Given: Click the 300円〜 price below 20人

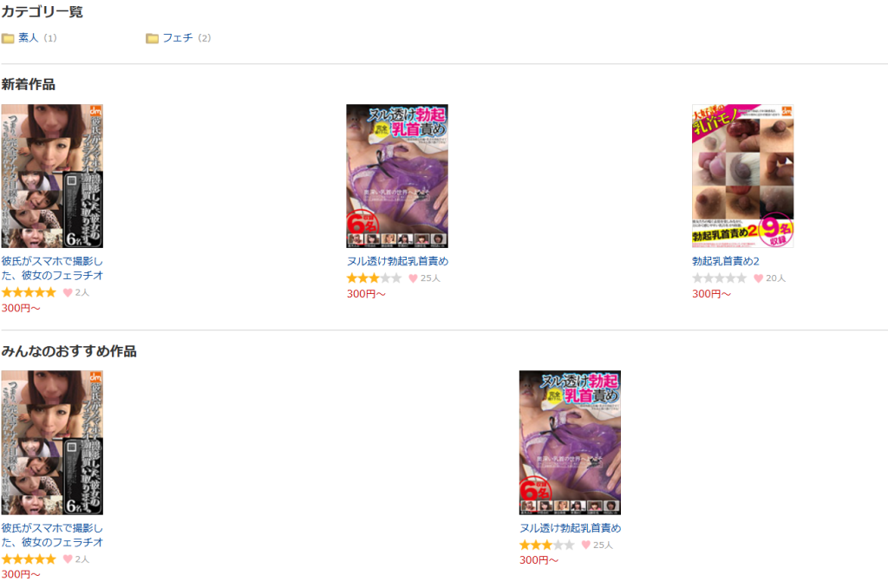Looking at the screenshot, I should tap(711, 294).
